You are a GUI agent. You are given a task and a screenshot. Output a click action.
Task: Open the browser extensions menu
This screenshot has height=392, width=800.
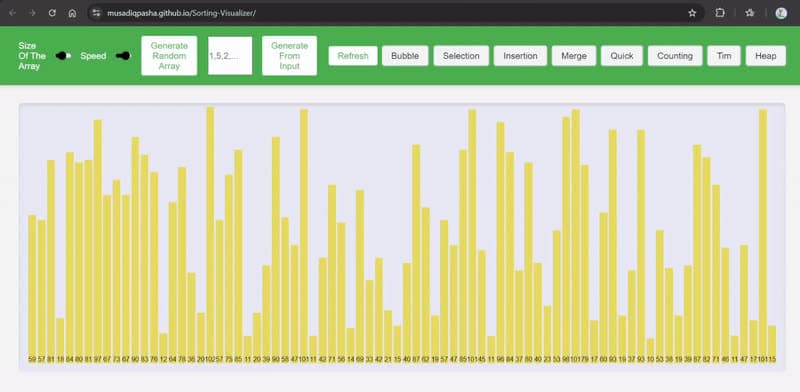click(720, 13)
